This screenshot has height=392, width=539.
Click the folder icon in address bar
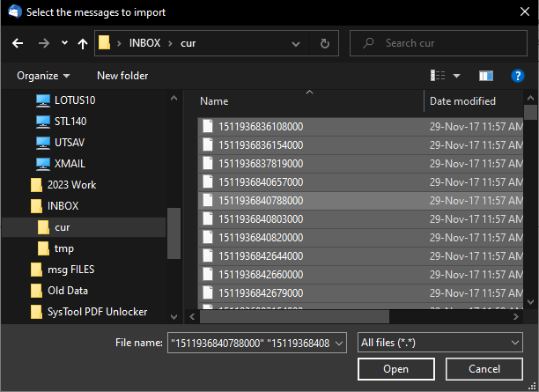pos(104,43)
